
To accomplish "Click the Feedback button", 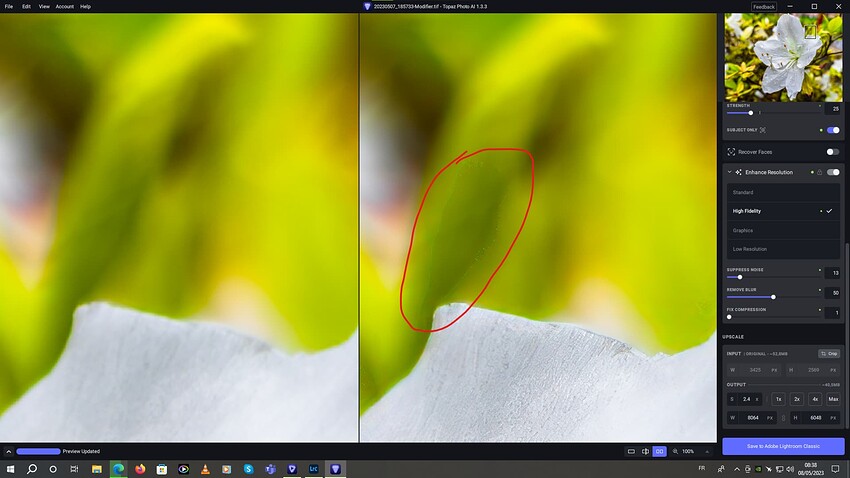I will [x=764, y=6].
